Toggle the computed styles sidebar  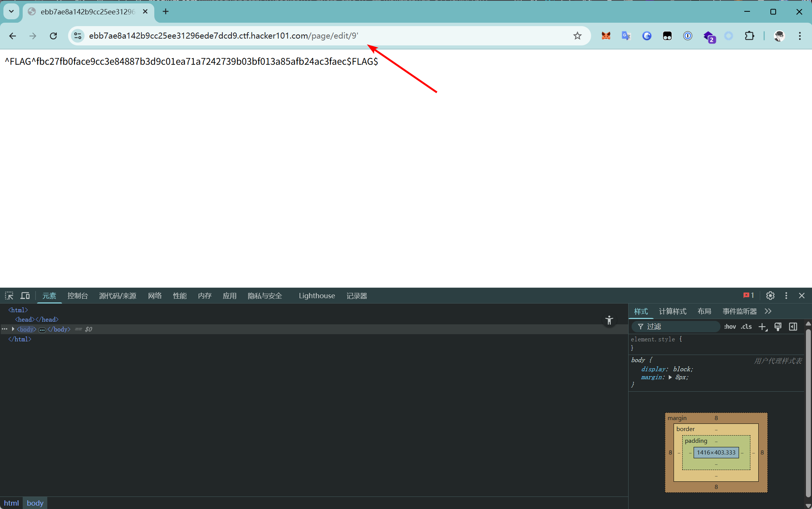(x=793, y=327)
